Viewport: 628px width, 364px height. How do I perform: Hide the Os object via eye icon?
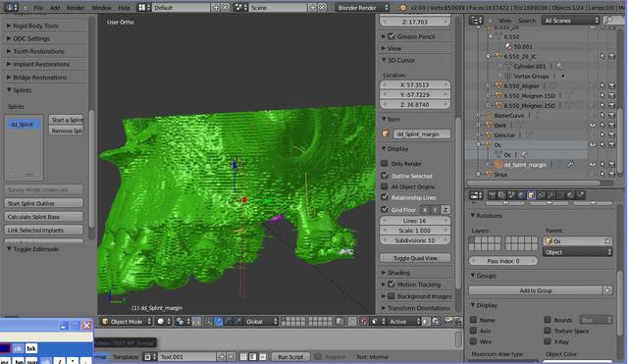point(593,144)
